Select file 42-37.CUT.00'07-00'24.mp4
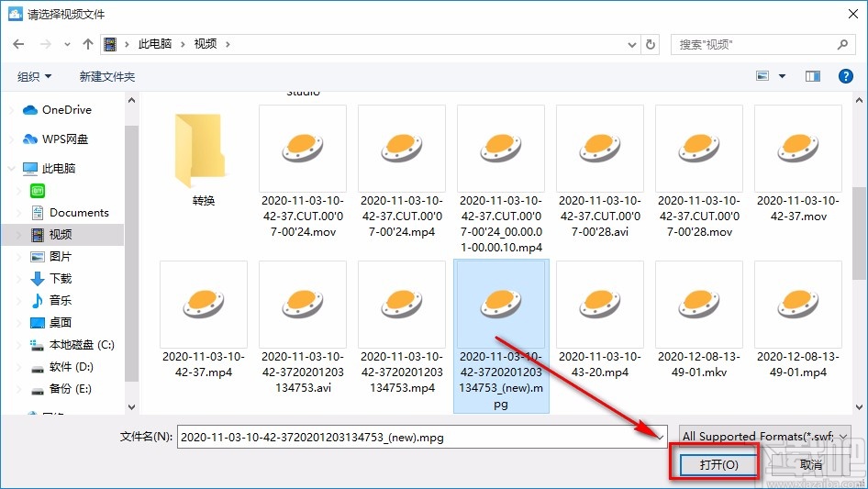This screenshot has width=868, height=489. tap(402, 172)
